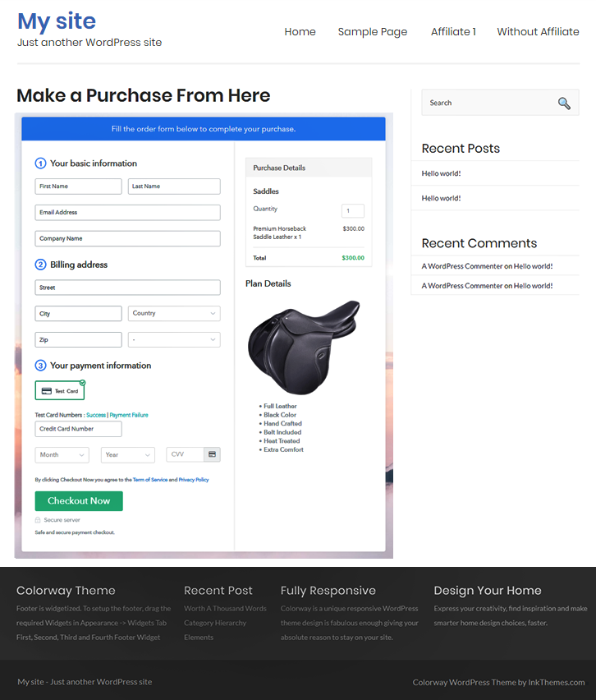Go to the Affiliate 1 menu item

tap(453, 32)
